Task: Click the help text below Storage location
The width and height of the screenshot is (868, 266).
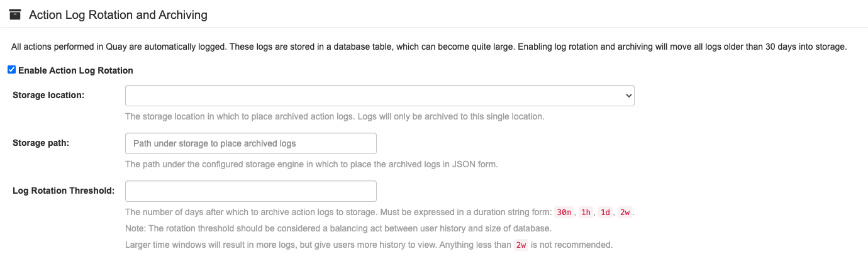Action: [x=335, y=116]
